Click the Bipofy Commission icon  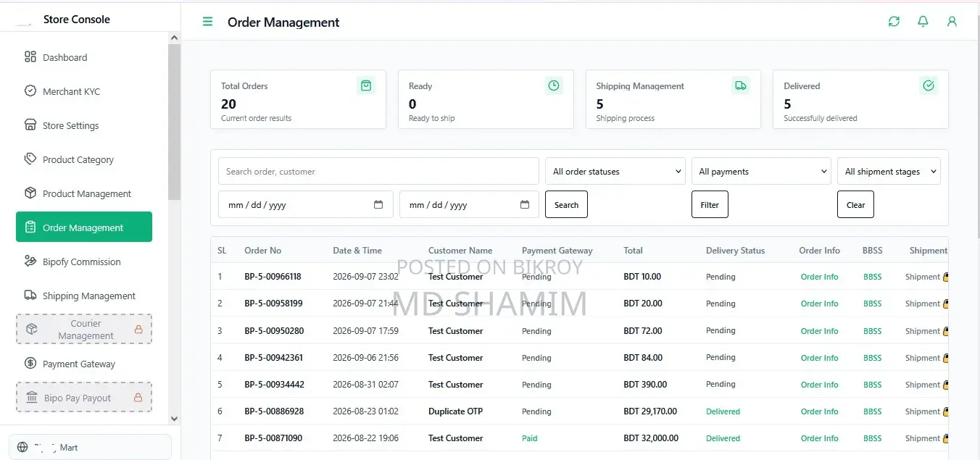click(30, 261)
